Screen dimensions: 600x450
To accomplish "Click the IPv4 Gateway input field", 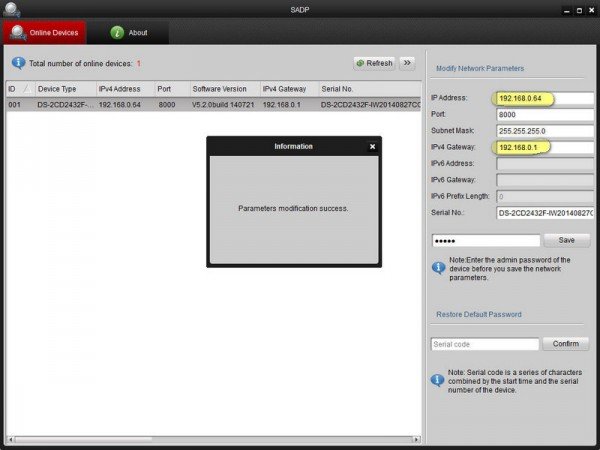I will tap(545, 147).
